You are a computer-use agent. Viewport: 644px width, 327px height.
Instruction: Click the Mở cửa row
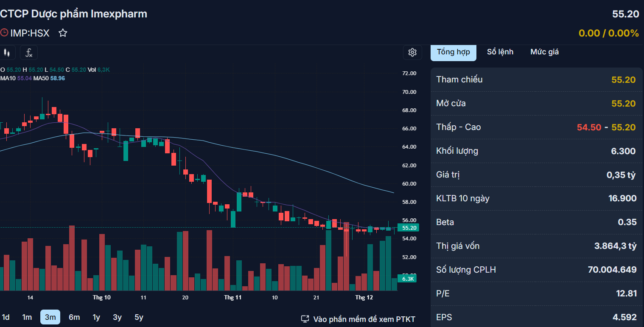pyautogui.click(x=537, y=103)
